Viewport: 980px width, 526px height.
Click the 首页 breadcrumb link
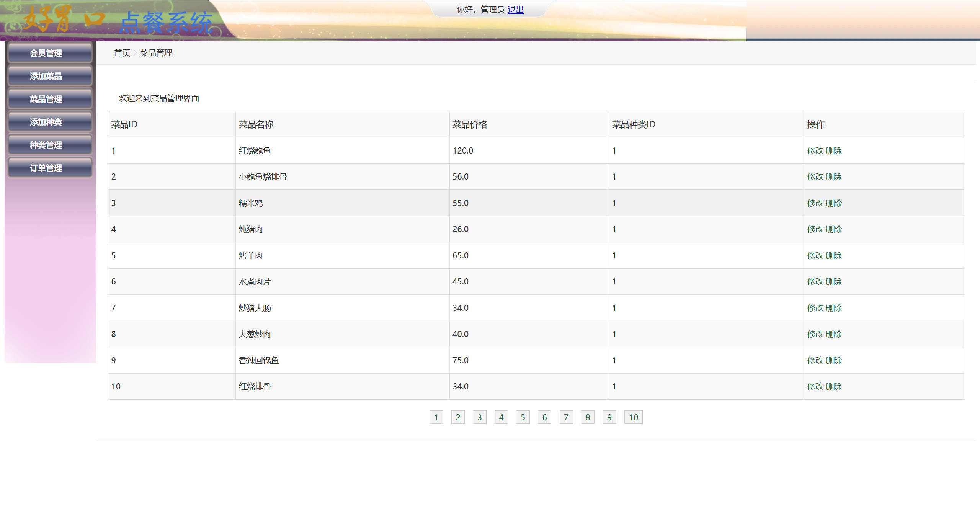122,53
